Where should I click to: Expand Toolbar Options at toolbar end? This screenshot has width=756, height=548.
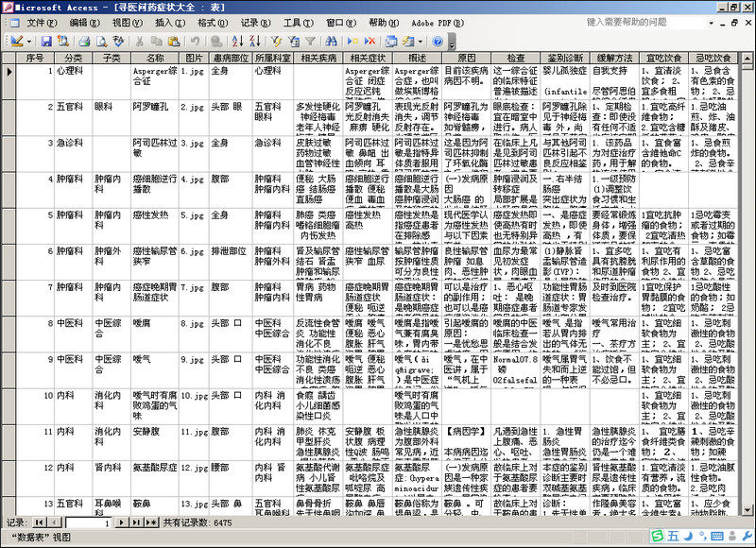pos(452,42)
